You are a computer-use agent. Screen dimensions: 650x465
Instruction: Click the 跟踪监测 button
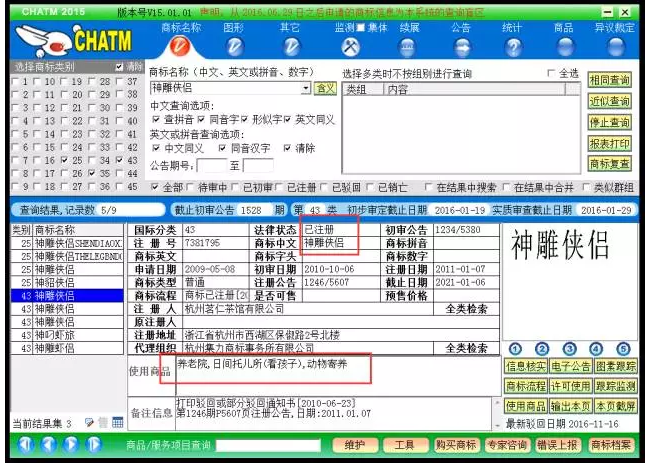click(615, 386)
